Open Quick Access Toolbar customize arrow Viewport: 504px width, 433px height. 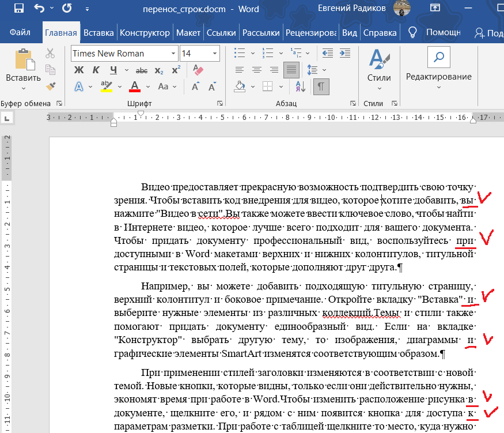87,9
